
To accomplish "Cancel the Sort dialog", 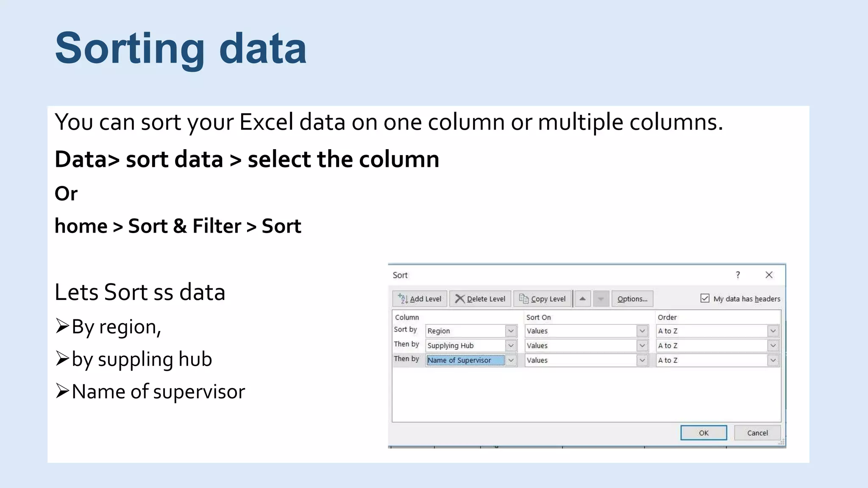I will pos(757,433).
